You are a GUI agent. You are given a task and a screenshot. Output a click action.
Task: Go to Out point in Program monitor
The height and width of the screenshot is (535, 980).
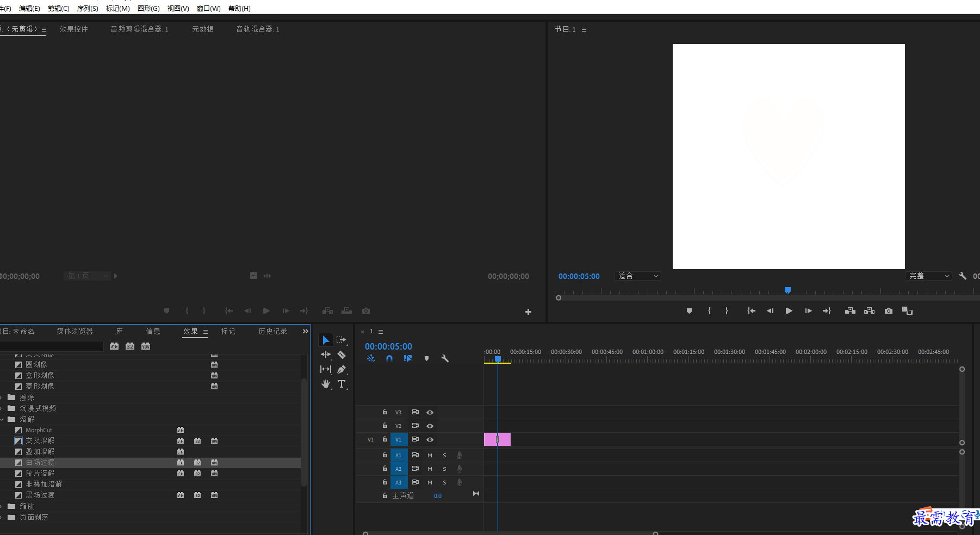(x=827, y=311)
